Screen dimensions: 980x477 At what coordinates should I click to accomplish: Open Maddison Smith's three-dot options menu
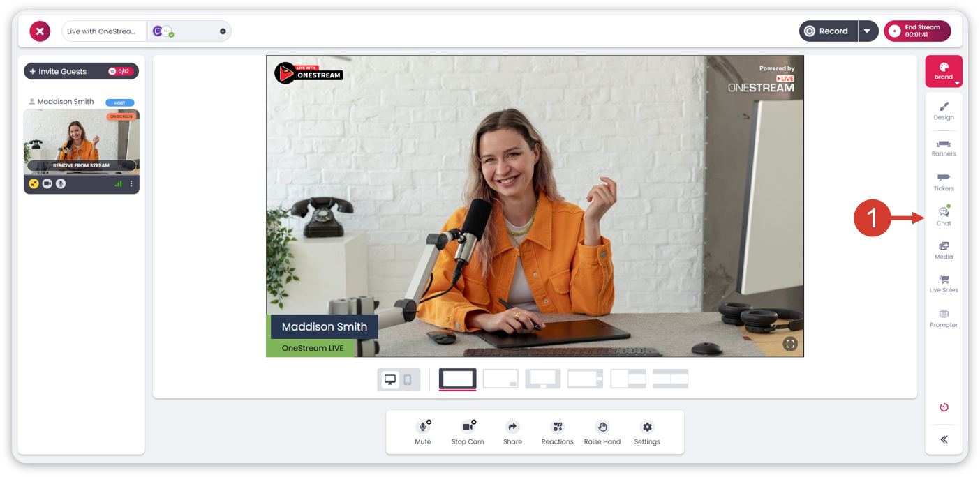click(x=131, y=184)
